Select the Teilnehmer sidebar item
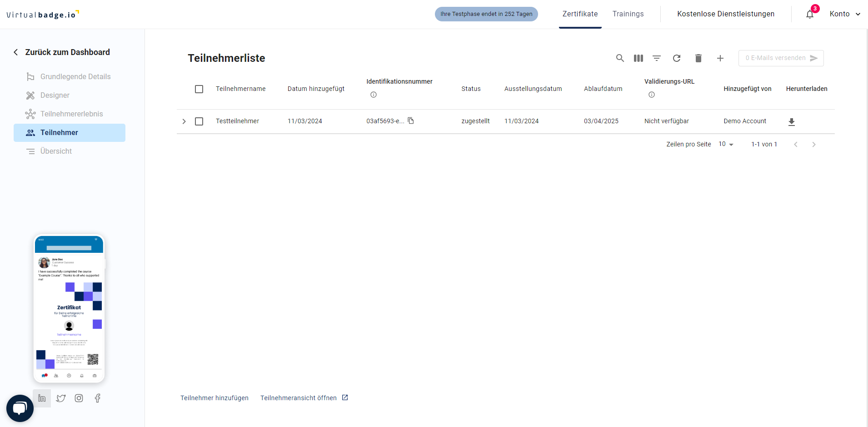Image resolution: width=868 pixels, height=427 pixels. [x=70, y=133]
